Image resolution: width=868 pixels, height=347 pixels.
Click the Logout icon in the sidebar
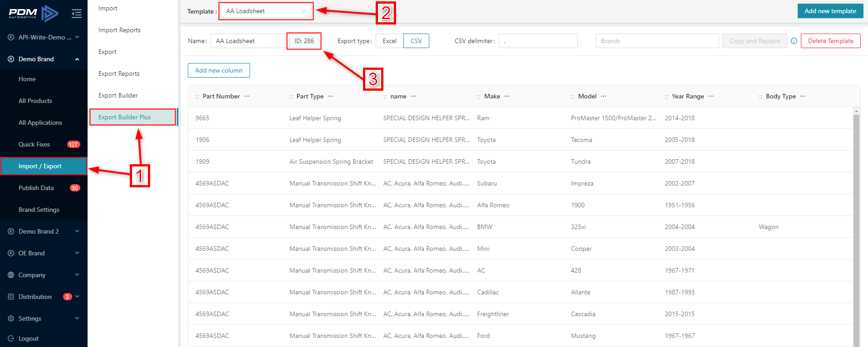point(11,338)
